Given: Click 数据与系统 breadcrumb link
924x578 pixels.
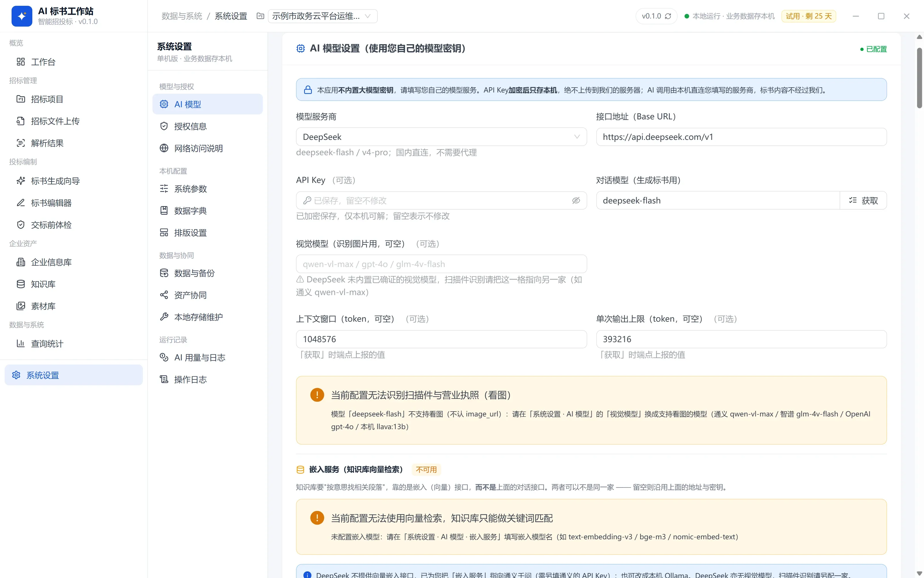Looking at the screenshot, I should tap(182, 16).
